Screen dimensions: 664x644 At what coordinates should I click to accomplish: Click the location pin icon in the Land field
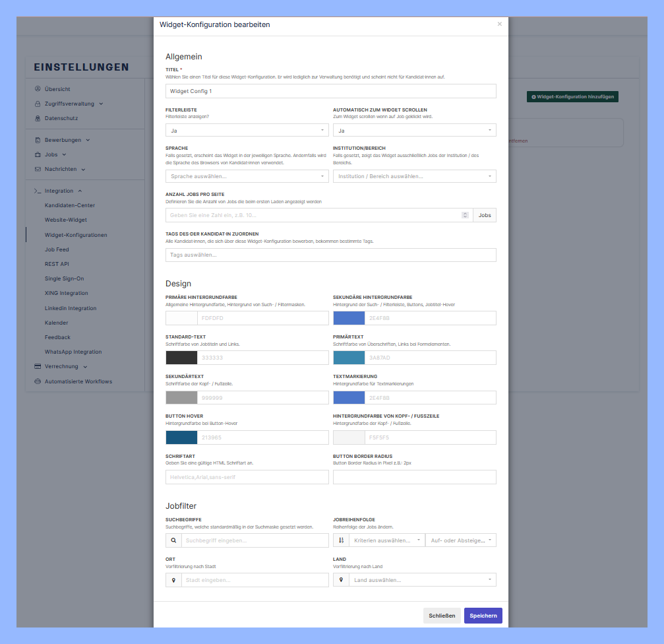pyautogui.click(x=340, y=579)
